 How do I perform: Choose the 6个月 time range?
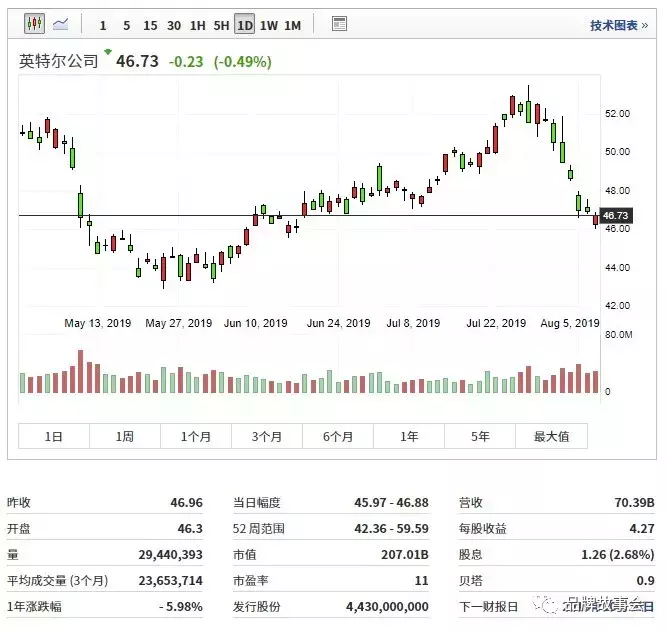338,436
